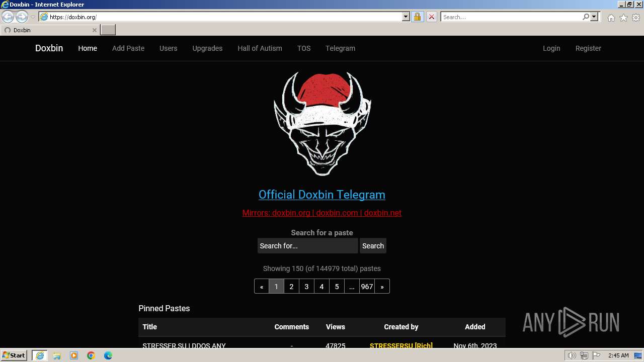The width and height of the screenshot is (644, 362).
Task: Go to Home in site navbar
Action: pos(88,48)
